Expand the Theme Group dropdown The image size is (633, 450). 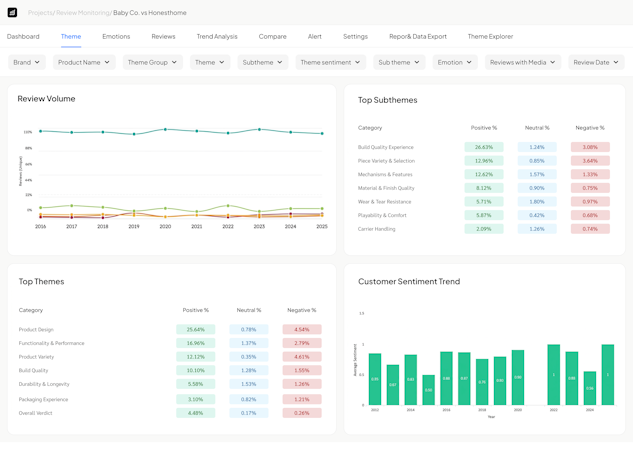point(153,62)
